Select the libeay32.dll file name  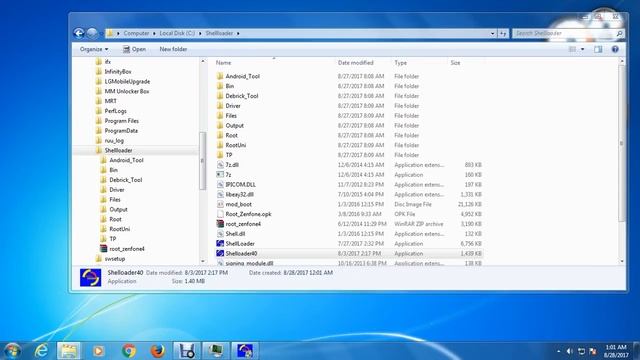(x=240, y=194)
